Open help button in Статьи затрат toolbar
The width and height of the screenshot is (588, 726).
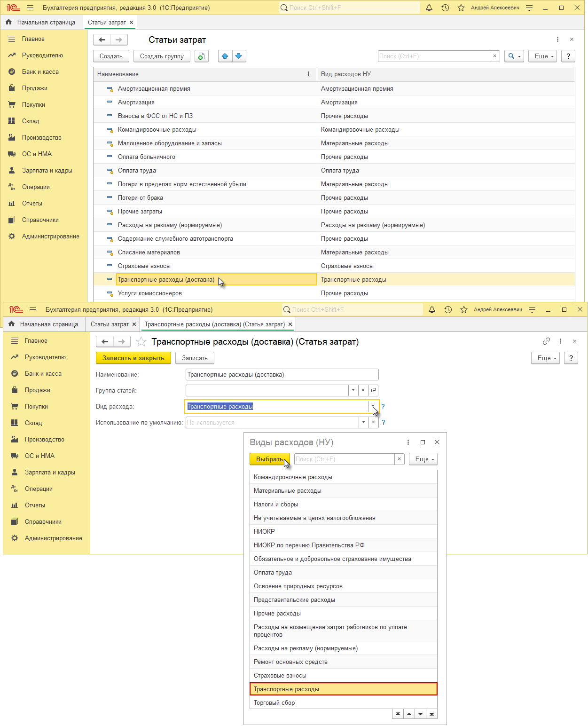tap(568, 56)
